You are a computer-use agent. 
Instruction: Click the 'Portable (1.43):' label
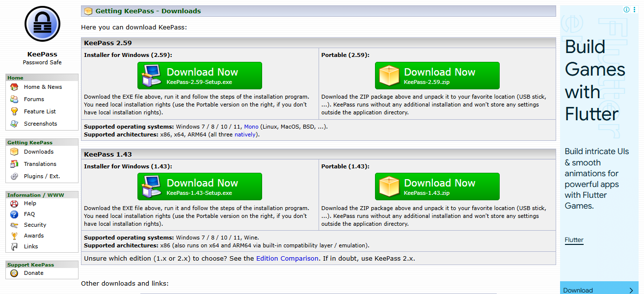(346, 166)
